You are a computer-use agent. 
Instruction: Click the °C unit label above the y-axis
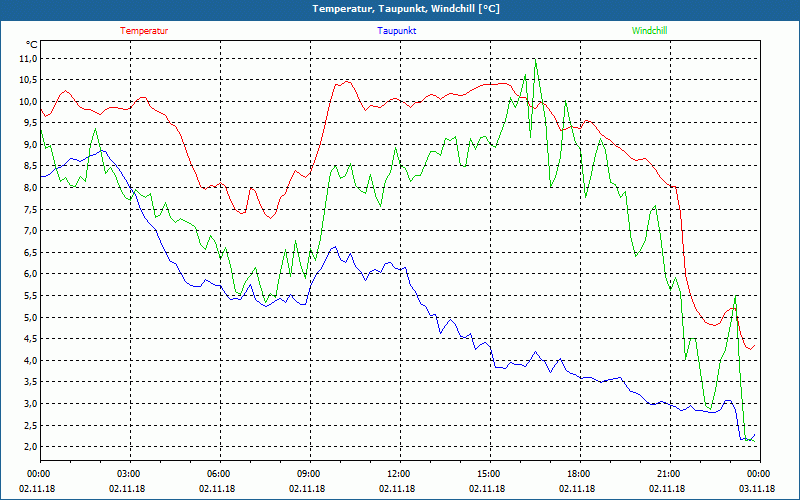pyautogui.click(x=32, y=45)
